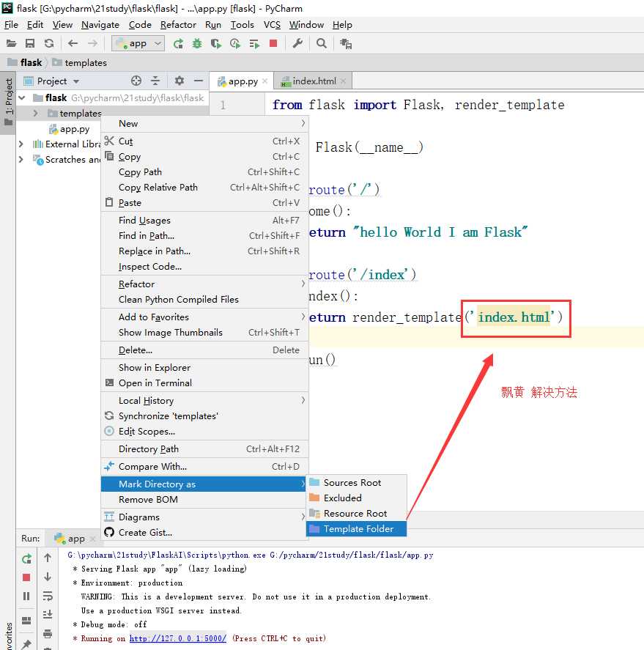Click the Search Everywhere magnifier icon

321,43
